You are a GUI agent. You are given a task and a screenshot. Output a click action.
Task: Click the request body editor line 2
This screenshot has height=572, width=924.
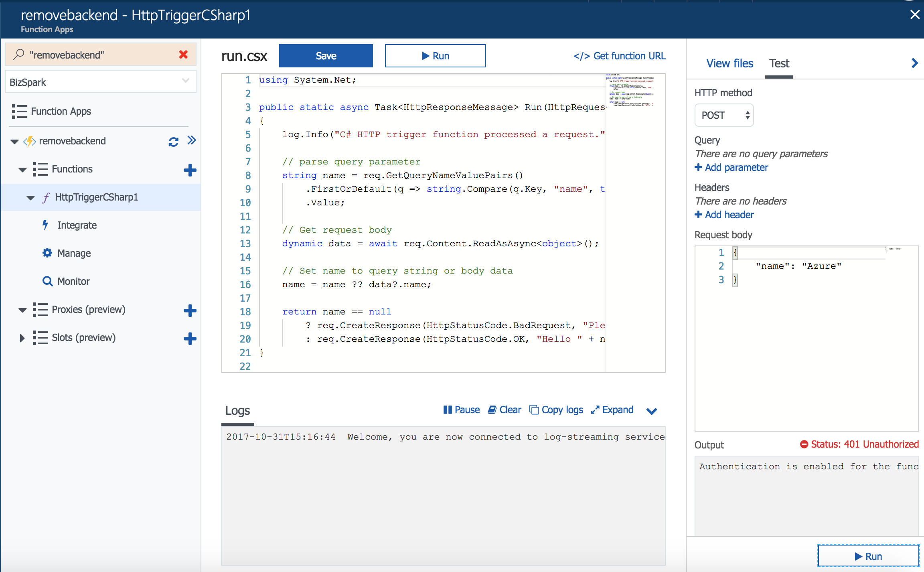(798, 266)
